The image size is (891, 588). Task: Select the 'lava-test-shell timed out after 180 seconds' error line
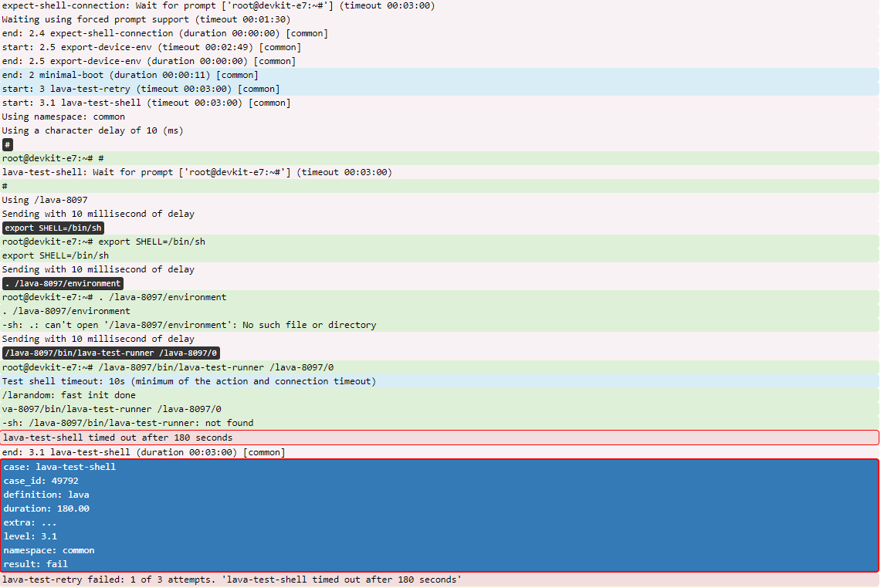point(440,438)
